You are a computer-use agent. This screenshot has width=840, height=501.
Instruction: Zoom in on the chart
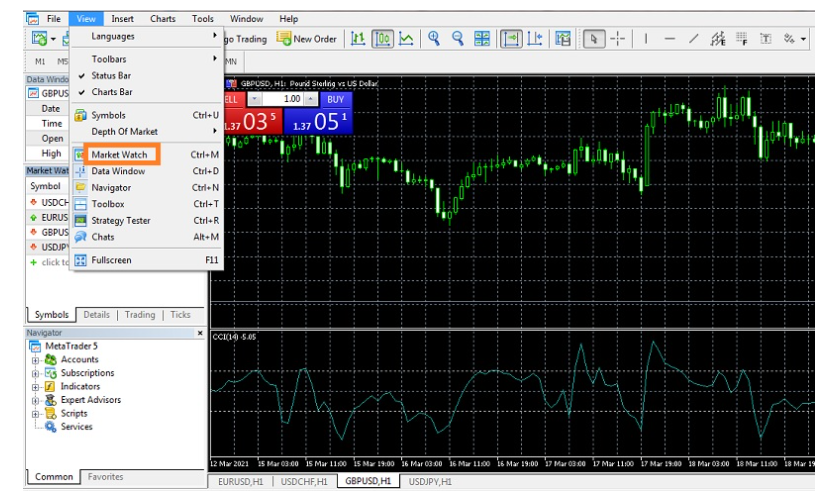pyautogui.click(x=434, y=39)
